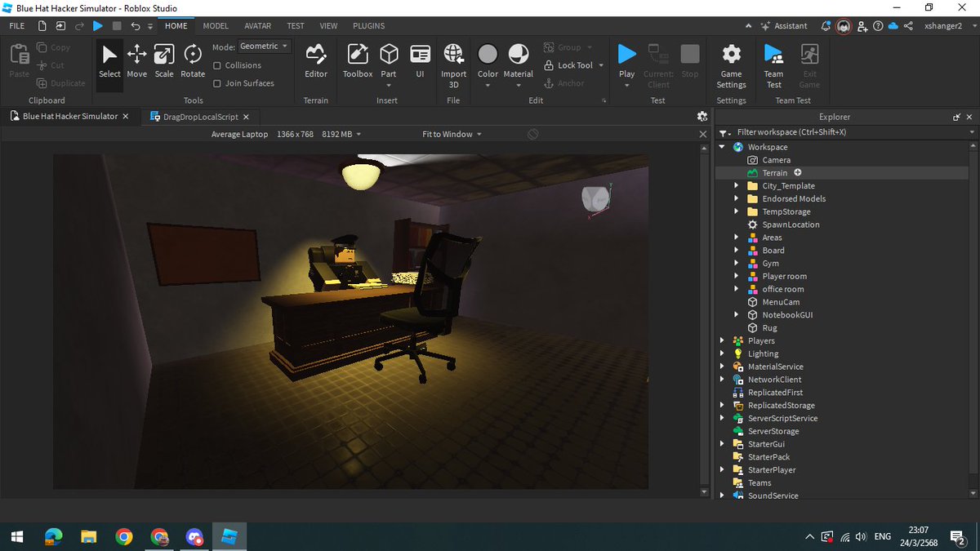Image resolution: width=980 pixels, height=551 pixels.
Task: Open Windows Start menu
Action: point(16,536)
